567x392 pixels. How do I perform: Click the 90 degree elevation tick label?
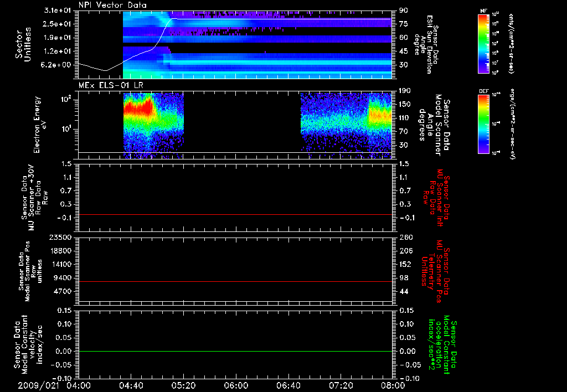click(404, 10)
